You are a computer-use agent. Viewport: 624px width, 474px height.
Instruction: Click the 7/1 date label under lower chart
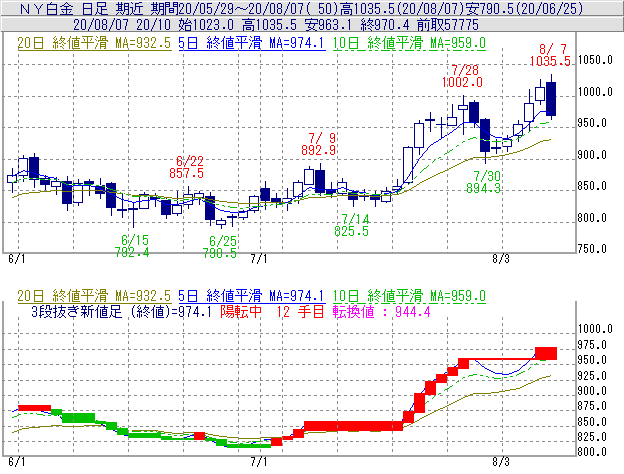[x=259, y=462]
